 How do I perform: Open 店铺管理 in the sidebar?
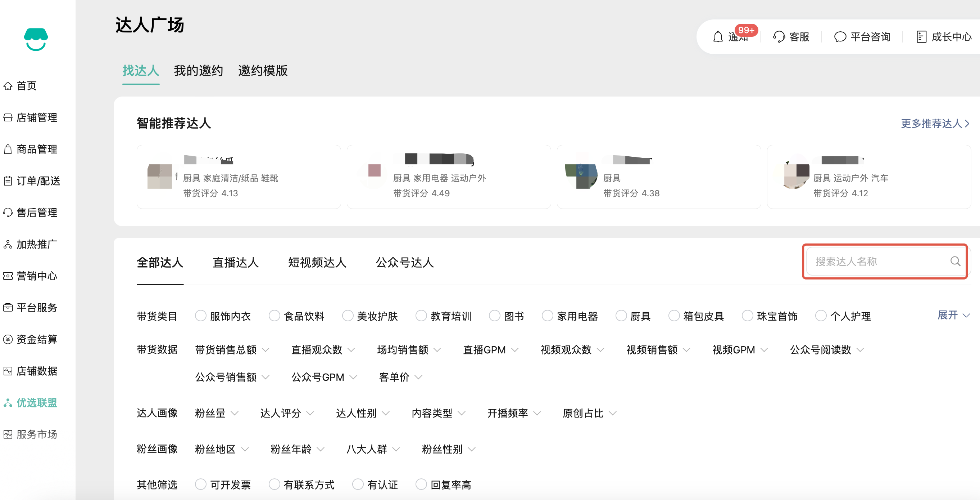point(37,117)
